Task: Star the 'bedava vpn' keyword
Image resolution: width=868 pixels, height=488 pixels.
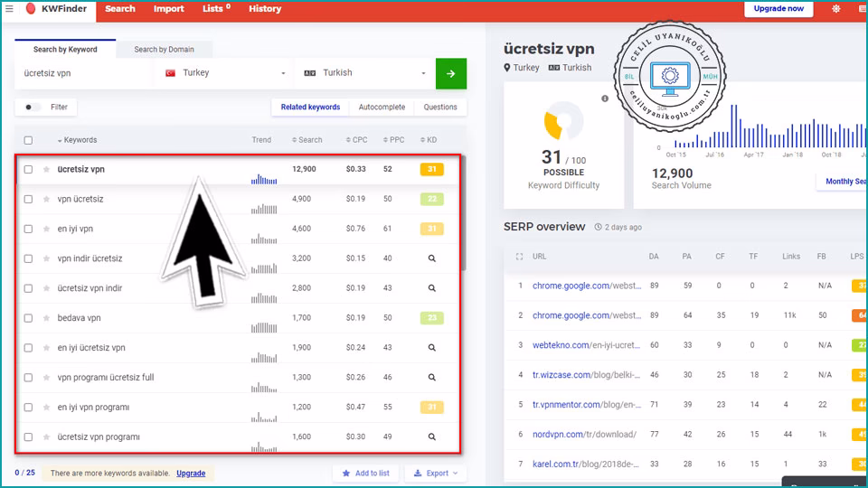Action: [x=46, y=318]
